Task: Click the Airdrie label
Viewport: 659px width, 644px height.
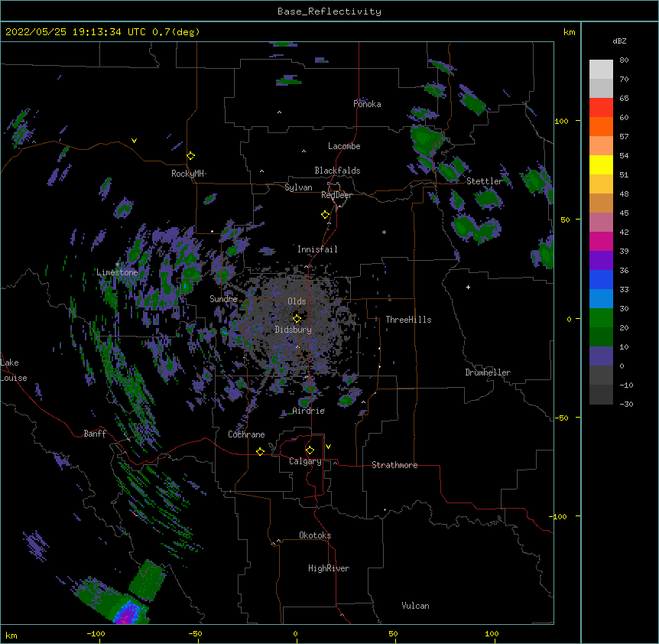Action: pos(309,411)
